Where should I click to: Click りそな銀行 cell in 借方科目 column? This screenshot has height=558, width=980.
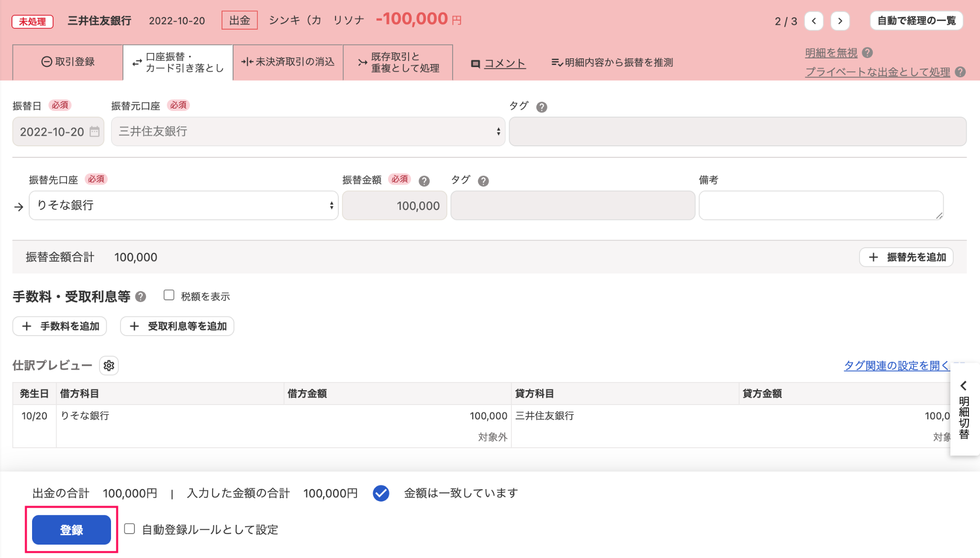coord(85,416)
